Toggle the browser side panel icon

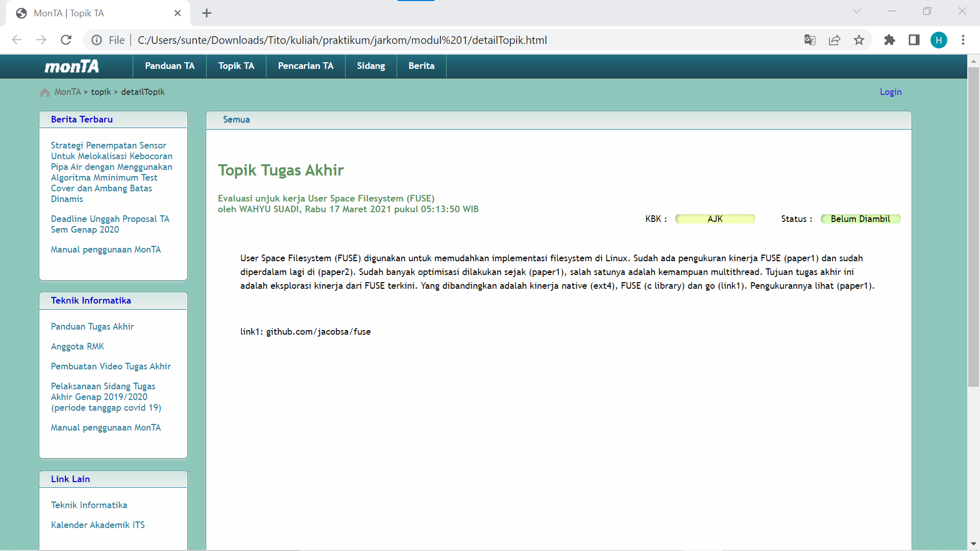[x=914, y=40]
